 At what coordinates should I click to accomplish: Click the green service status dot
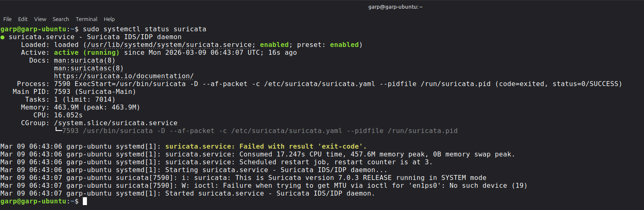pyautogui.click(x=2, y=37)
